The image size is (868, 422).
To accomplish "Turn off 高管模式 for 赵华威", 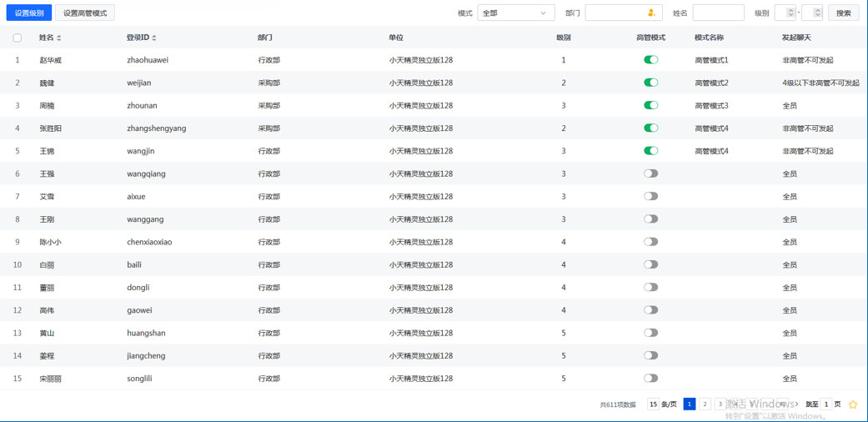I will point(650,60).
